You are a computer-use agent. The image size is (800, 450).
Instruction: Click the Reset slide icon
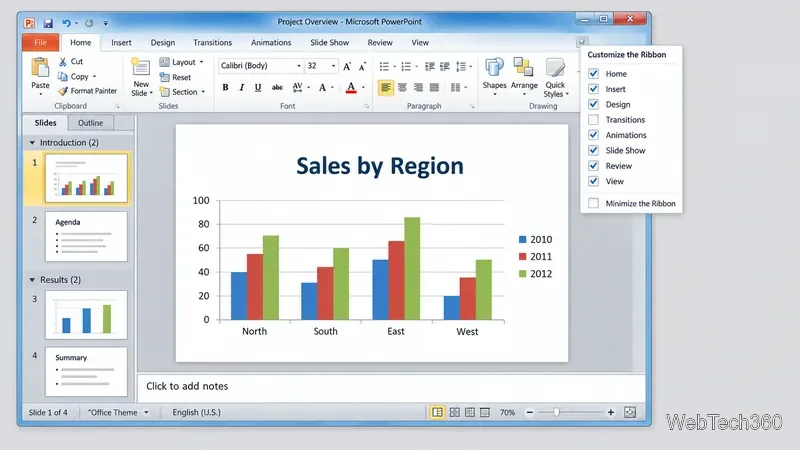164,77
